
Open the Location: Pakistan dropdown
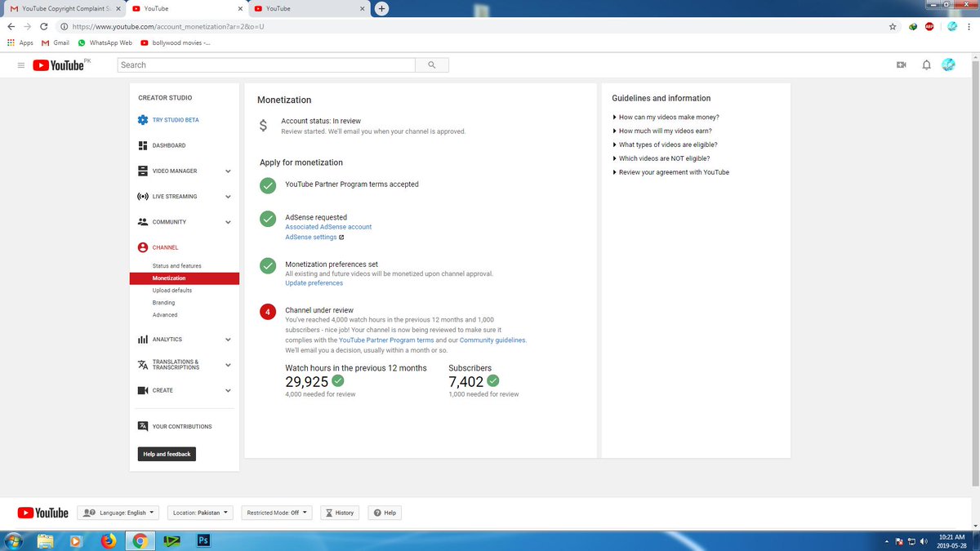200,513
